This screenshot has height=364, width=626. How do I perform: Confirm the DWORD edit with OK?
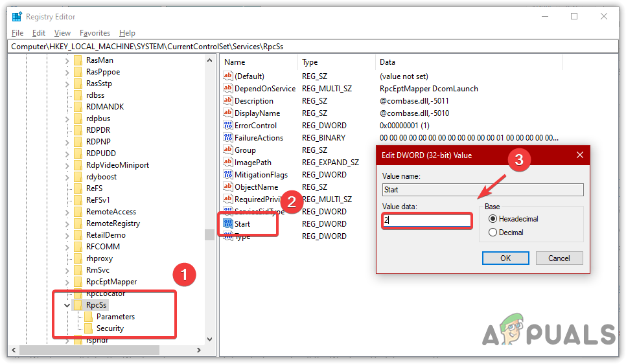click(x=505, y=258)
